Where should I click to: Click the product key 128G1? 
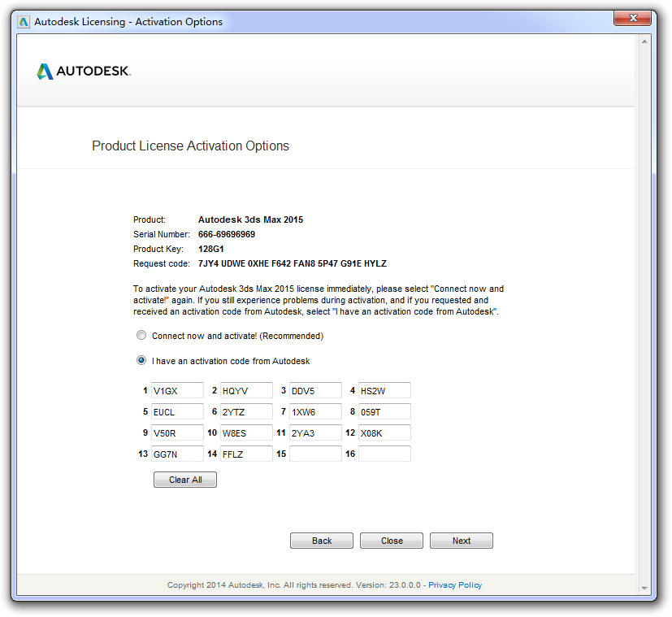coord(210,249)
